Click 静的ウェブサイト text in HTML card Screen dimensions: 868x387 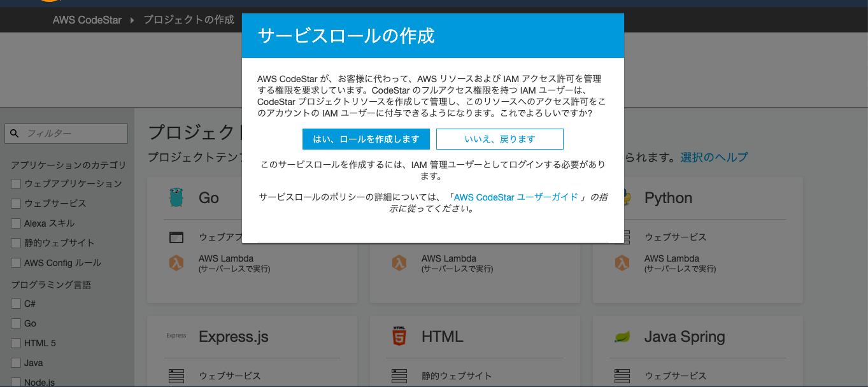(457, 376)
